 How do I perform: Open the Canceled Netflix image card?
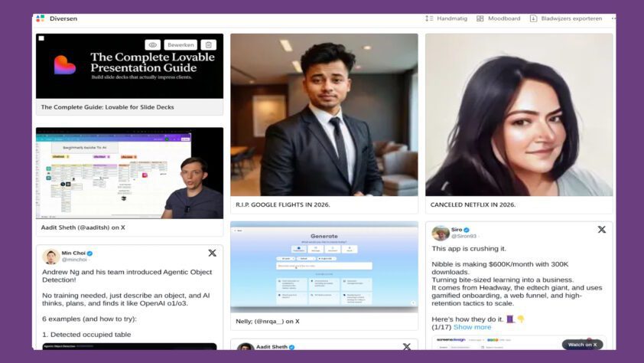coord(519,115)
